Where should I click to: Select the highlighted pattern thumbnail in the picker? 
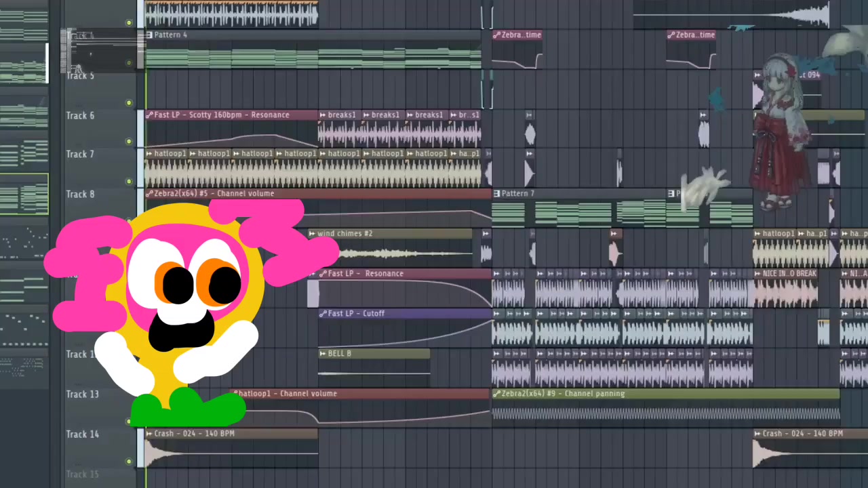24,195
